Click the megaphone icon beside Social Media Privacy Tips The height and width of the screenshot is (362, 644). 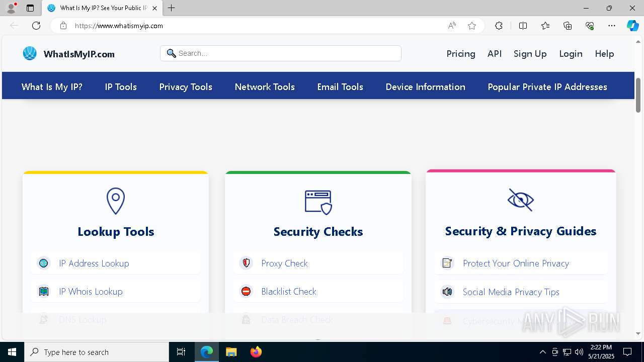pos(447,292)
